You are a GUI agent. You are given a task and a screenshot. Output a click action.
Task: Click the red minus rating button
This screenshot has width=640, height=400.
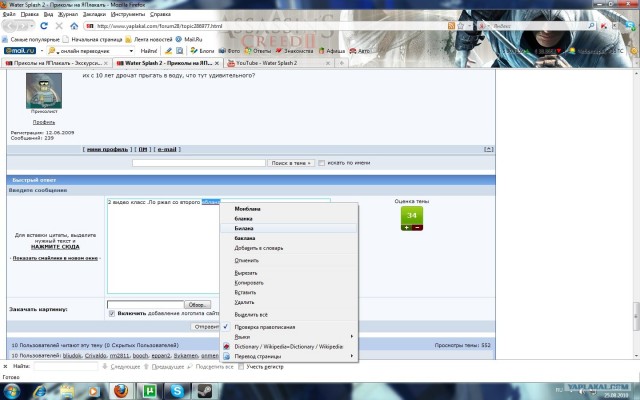tap(418, 227)
